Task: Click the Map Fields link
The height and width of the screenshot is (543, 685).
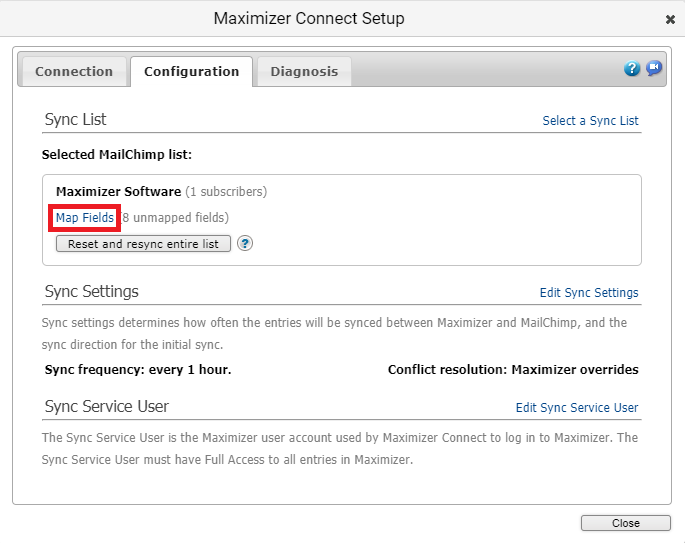Action: point(85,217)
